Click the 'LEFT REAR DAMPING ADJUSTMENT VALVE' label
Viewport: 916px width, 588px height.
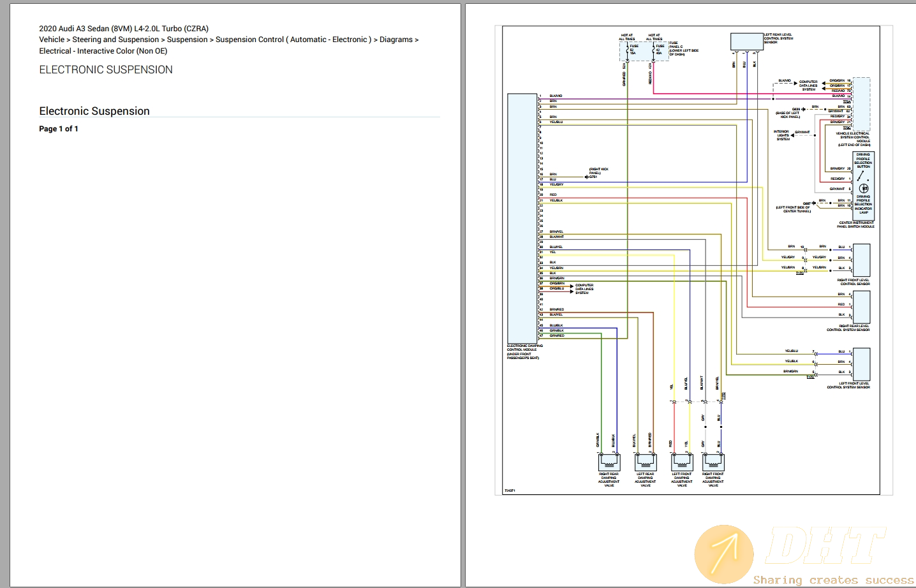pyautogui.click(x=646, y=480)
